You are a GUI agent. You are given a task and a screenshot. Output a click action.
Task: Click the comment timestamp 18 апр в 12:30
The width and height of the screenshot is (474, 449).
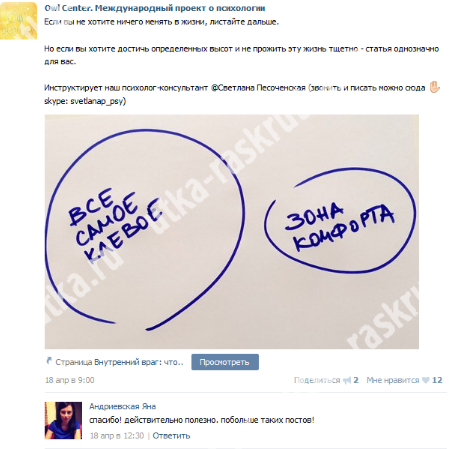[117, 436]
